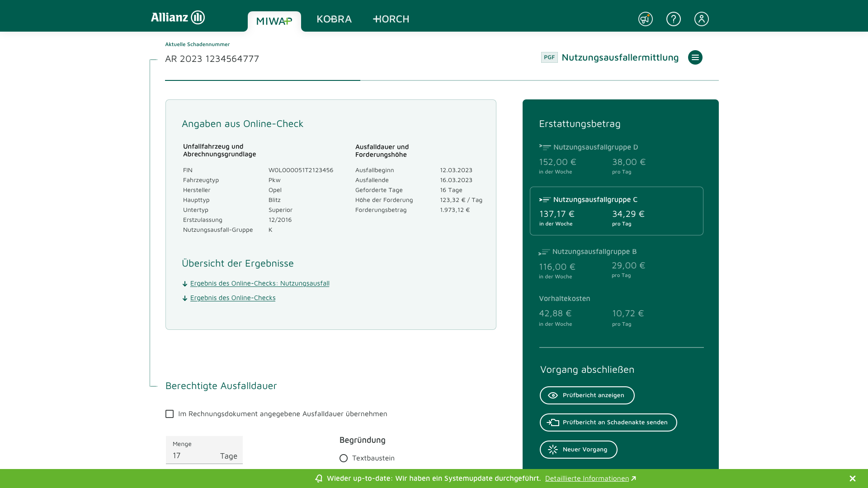Expand 'Ergebnis des Online-Checks: Nutzungsausfall' section
The width and height of the screenshot is (868, 488).
pyautogui.click(x=259, y=283)
